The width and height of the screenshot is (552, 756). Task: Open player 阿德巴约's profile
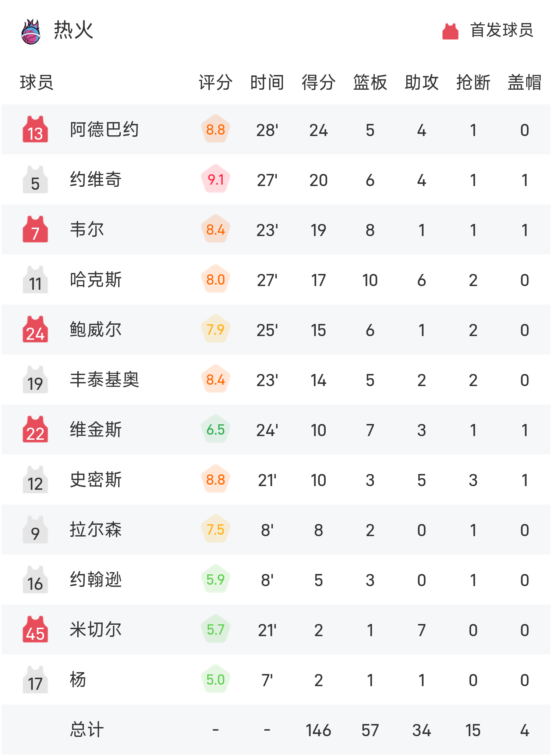click(x=104, y=129)
